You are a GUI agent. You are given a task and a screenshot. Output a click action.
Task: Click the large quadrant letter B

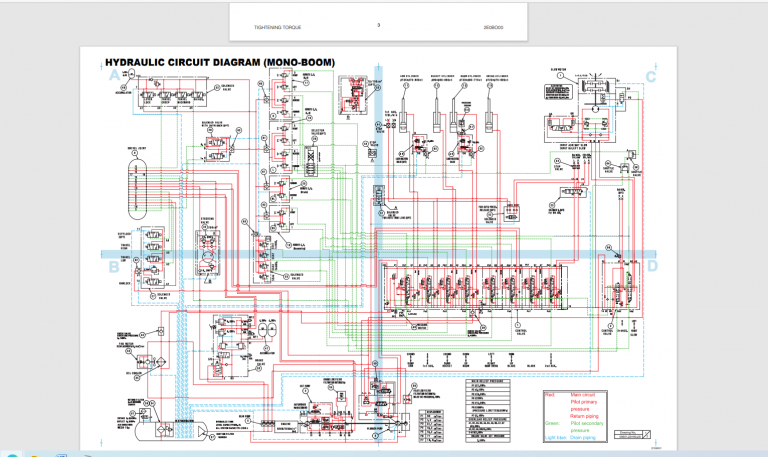pos(114,267)
